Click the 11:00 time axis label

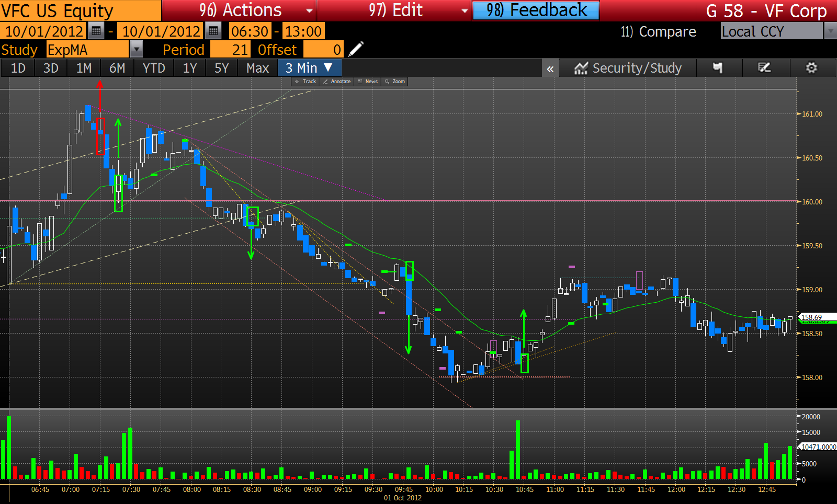(x=555, y=489)
